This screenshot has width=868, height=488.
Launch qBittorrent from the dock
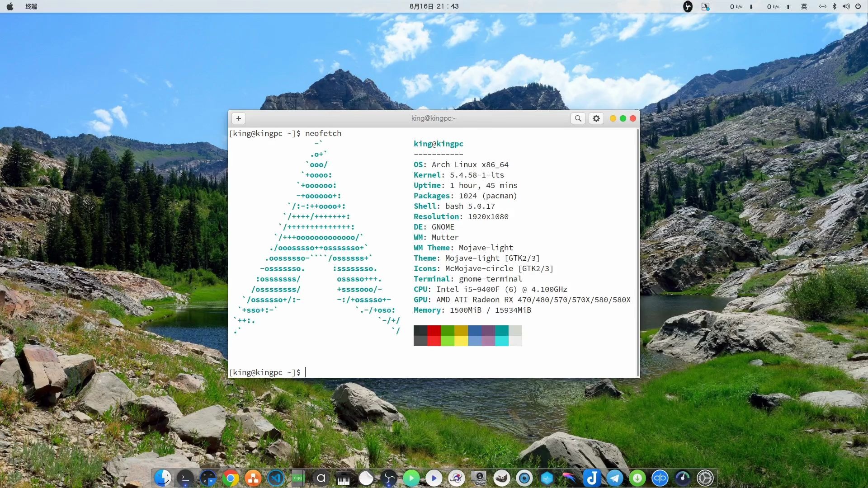(660, 478)
